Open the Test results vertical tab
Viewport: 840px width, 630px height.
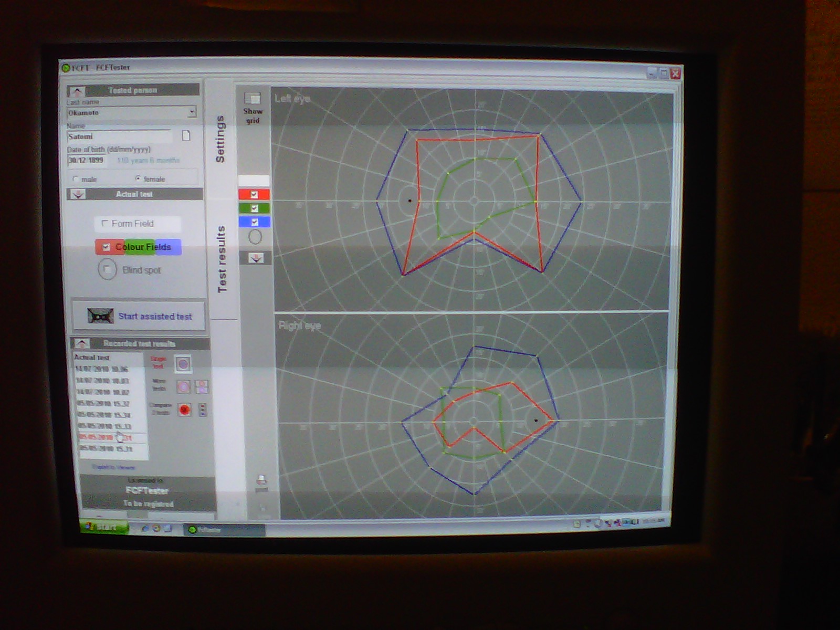[x=222, y=259]
